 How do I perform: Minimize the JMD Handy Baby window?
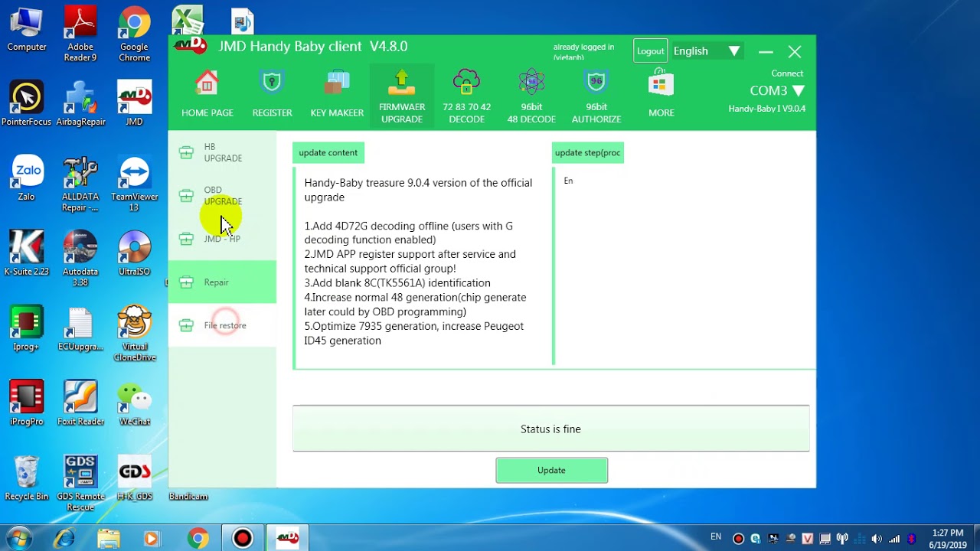(766, 52)
